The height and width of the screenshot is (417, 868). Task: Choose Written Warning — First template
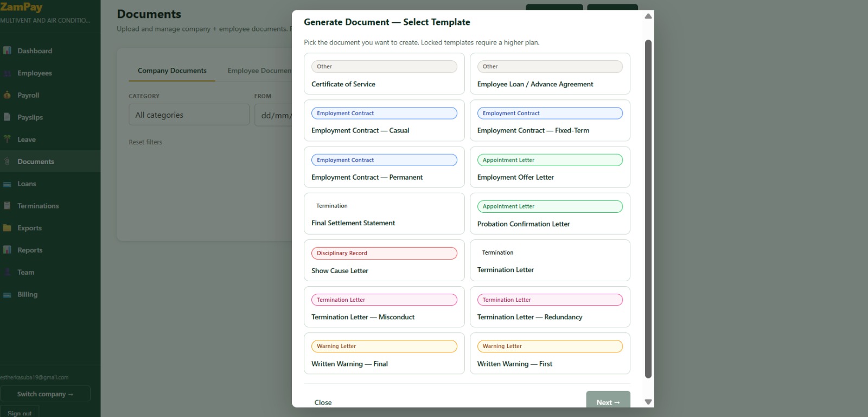pyautogui.click(x=550, y=353)
